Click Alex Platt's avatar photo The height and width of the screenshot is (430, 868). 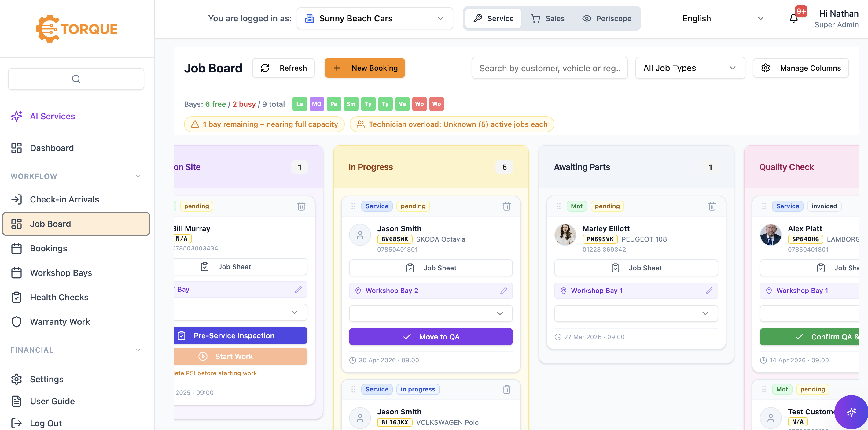[x=770, y=235]
